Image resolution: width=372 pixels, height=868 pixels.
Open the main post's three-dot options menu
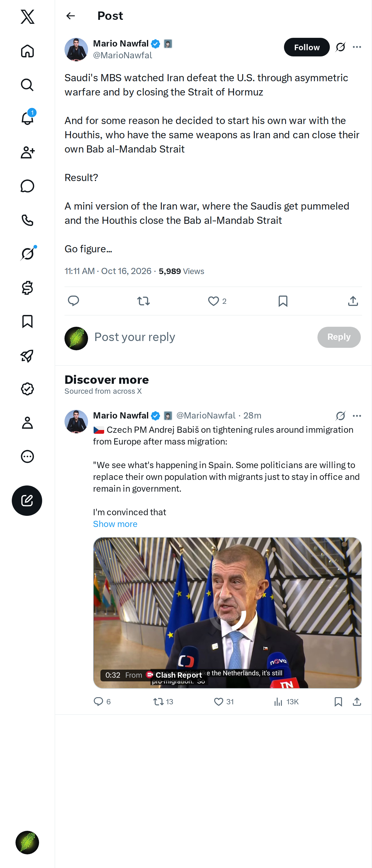[x=357, y=47]
